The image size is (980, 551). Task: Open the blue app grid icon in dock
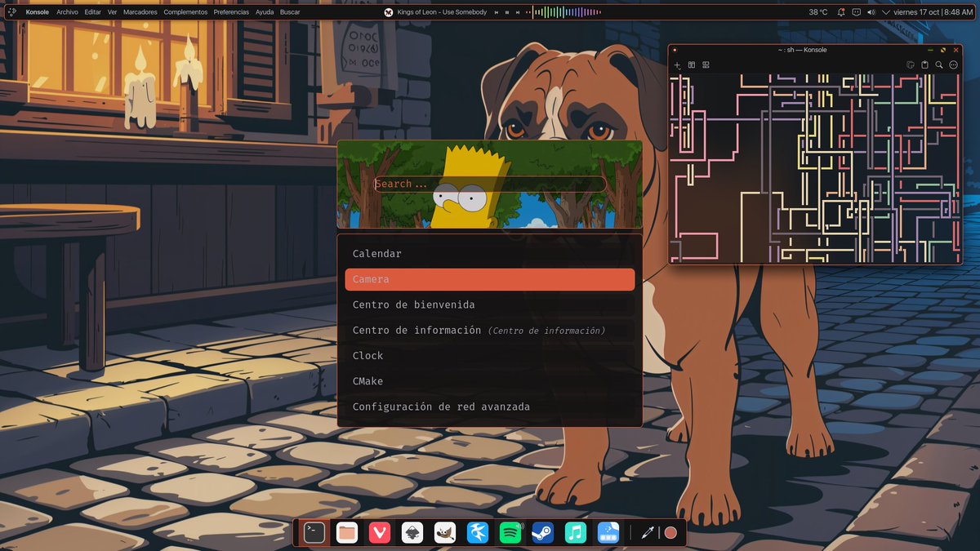coord(608,533)
